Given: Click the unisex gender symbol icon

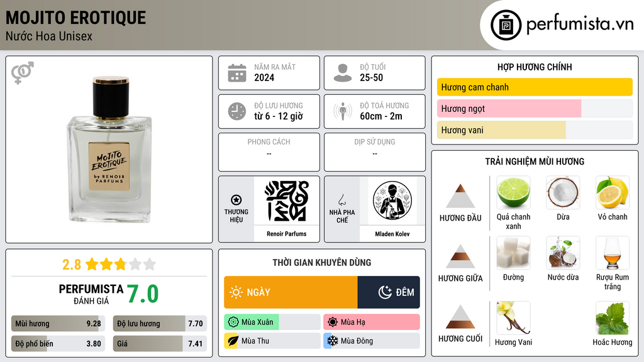Looking at the screenshot, I should pyautogui.click(x=23, y=73).
